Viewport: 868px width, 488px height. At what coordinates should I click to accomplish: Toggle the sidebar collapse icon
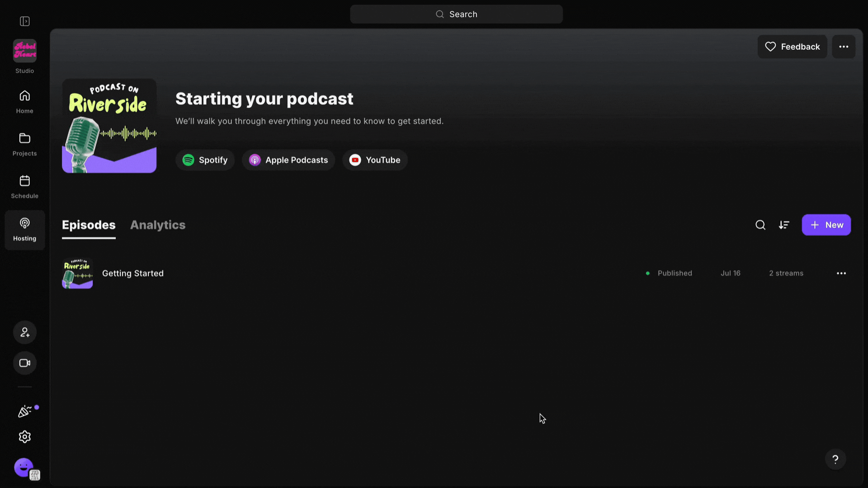25,21
